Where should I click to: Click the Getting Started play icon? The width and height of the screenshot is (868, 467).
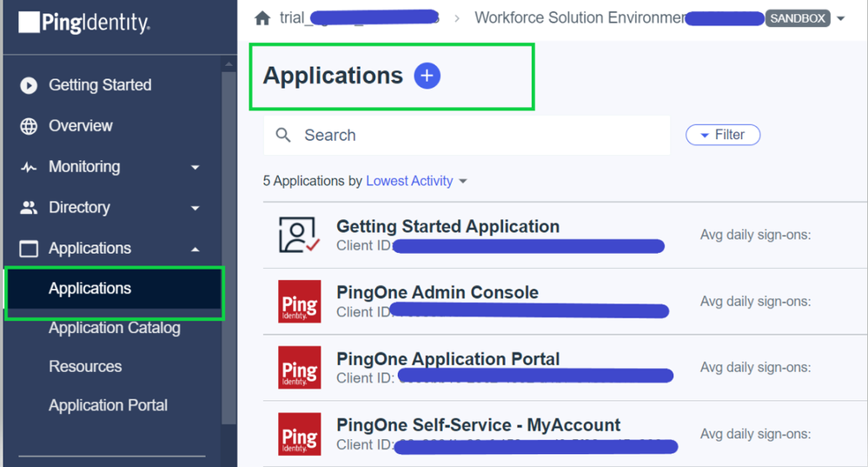(29, 85)
